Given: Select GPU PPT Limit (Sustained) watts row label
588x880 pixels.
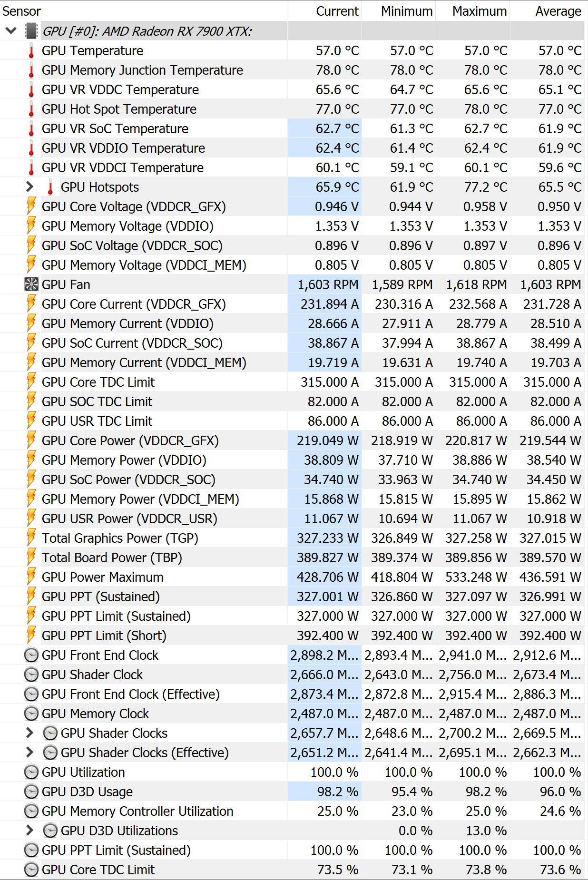Looking at the screenshot, I should 116,616.
